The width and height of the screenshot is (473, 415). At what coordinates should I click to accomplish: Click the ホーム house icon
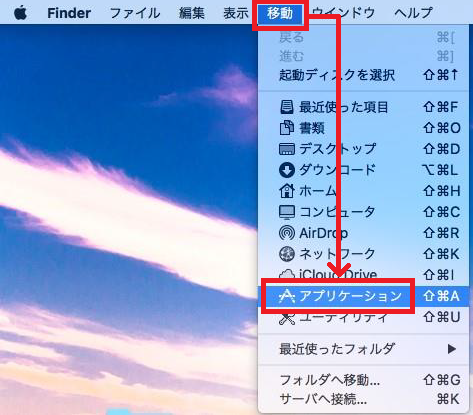pos(286,191)
